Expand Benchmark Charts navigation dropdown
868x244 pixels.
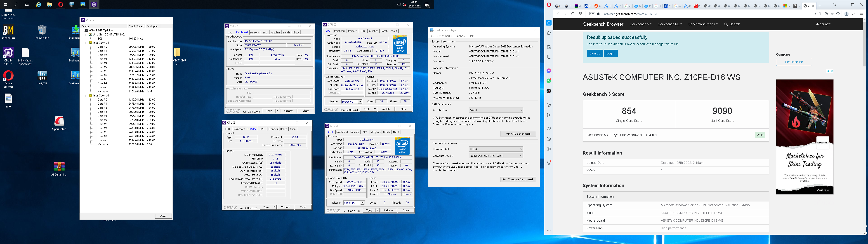coord(703,24)
